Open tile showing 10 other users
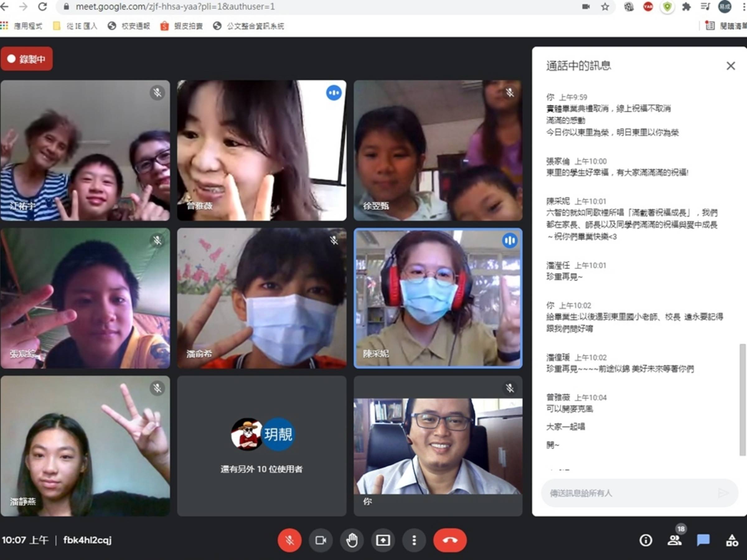 click(262, 446)
